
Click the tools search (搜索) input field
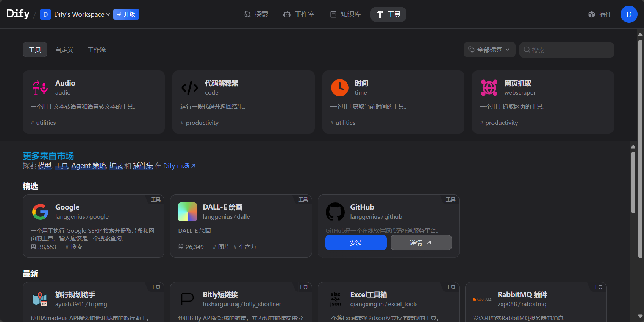566,50
